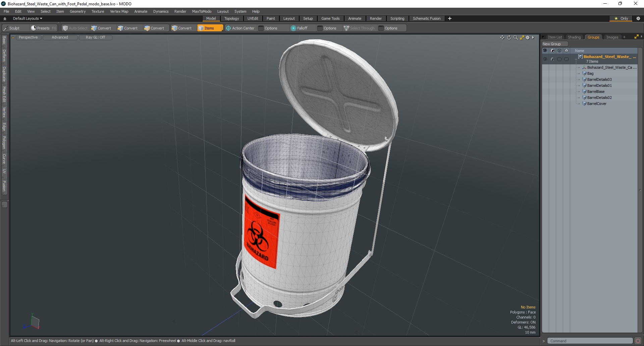Expand the command history arrow
The image size is (644, 346).
pos(544,341)
